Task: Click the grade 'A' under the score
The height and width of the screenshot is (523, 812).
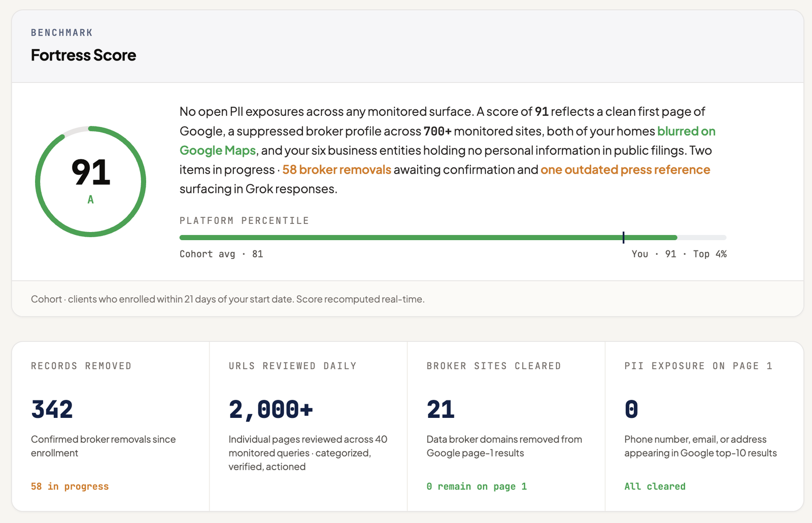Action: 91,200
